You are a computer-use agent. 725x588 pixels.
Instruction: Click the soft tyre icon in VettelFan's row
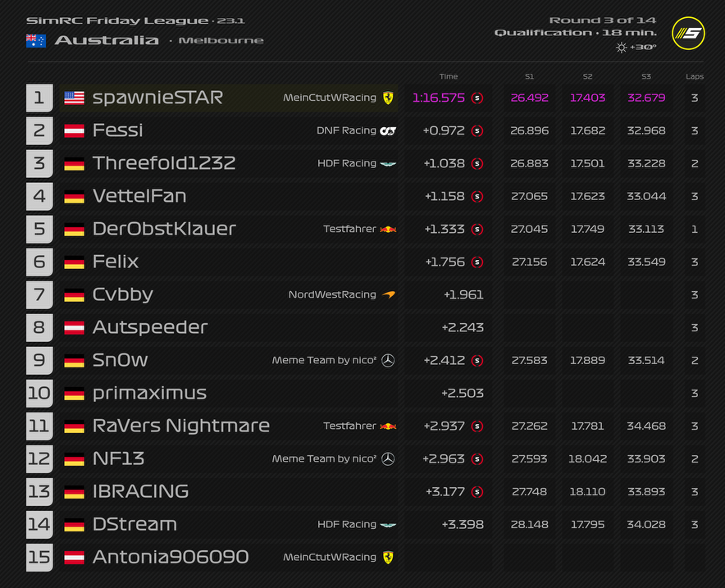click(477, 196)
